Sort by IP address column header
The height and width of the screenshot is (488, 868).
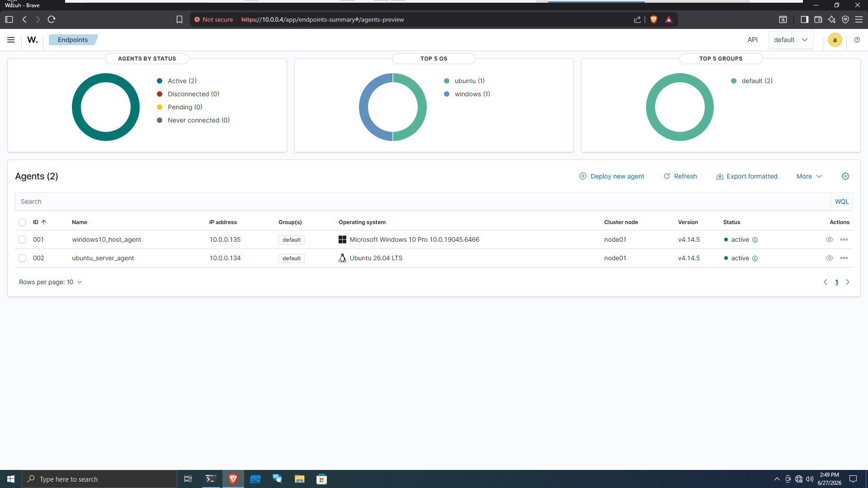tap(223, 222)
